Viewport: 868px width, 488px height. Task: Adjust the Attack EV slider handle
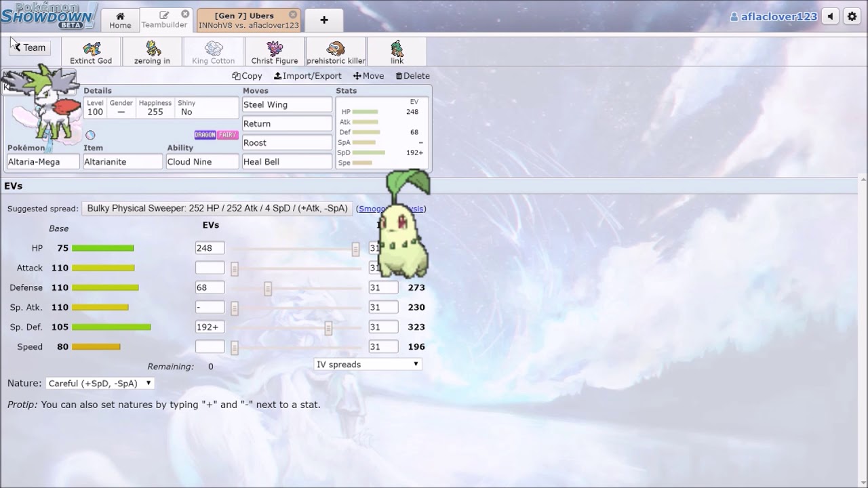click(x=235, y=269)
